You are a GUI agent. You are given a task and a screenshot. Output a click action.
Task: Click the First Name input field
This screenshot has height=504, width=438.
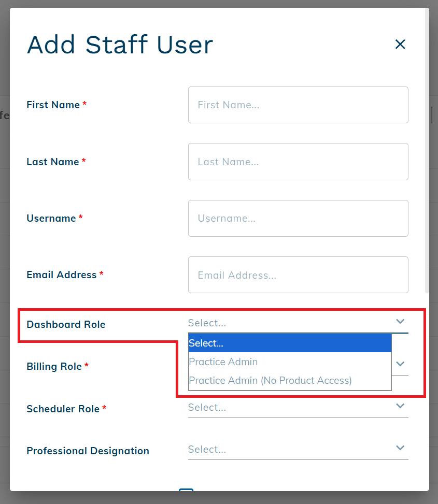click(298, 105)
